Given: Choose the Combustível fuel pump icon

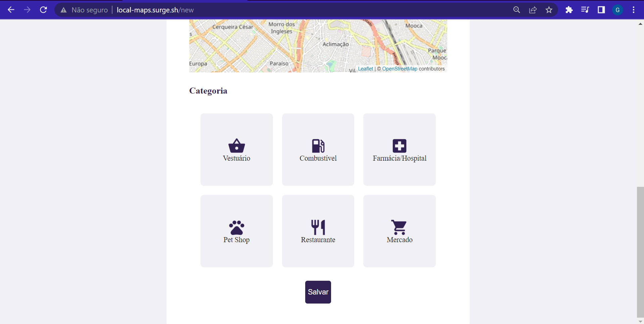Looking at the screenshot, I should [x=318, y=146].
